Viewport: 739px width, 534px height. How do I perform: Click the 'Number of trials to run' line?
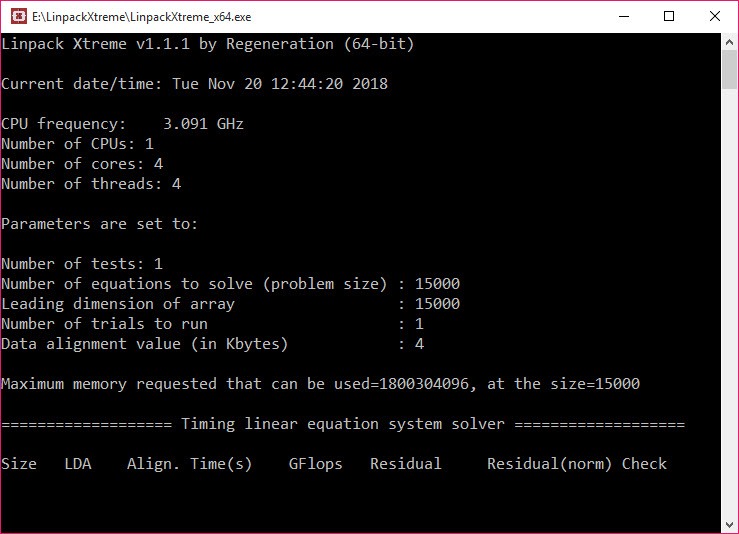213,324
